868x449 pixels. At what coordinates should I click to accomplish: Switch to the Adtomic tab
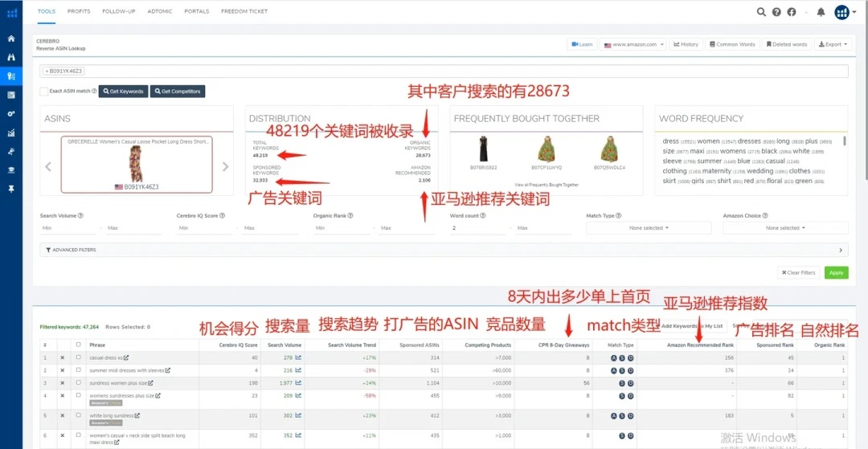[x=160, y=11]
